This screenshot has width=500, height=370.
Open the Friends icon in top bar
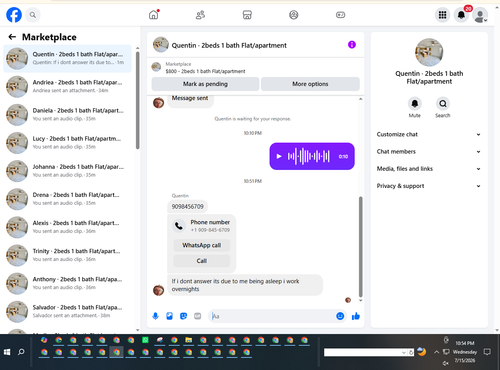(x=200, y=15)
